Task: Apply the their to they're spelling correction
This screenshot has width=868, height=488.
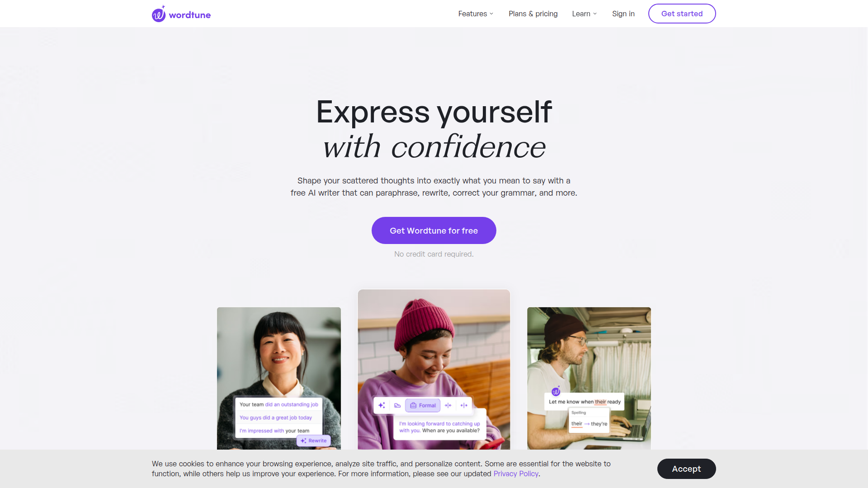Action: [x=589, y=424]
